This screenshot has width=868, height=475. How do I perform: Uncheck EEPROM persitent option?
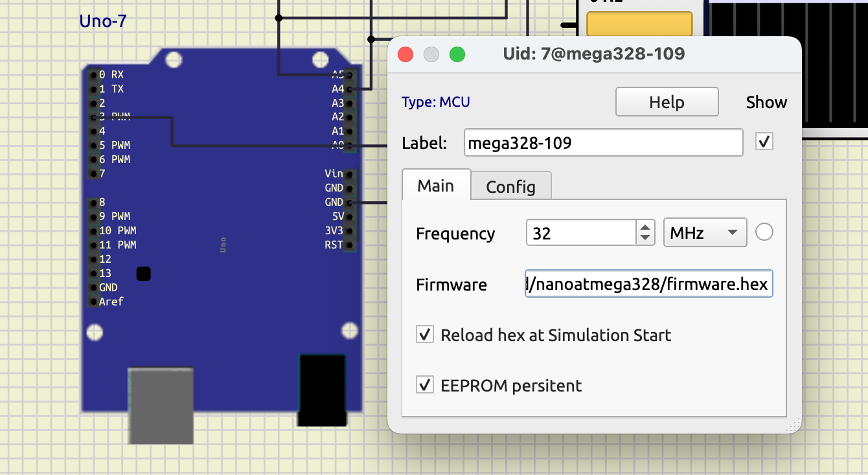click(x=425, y=385)
